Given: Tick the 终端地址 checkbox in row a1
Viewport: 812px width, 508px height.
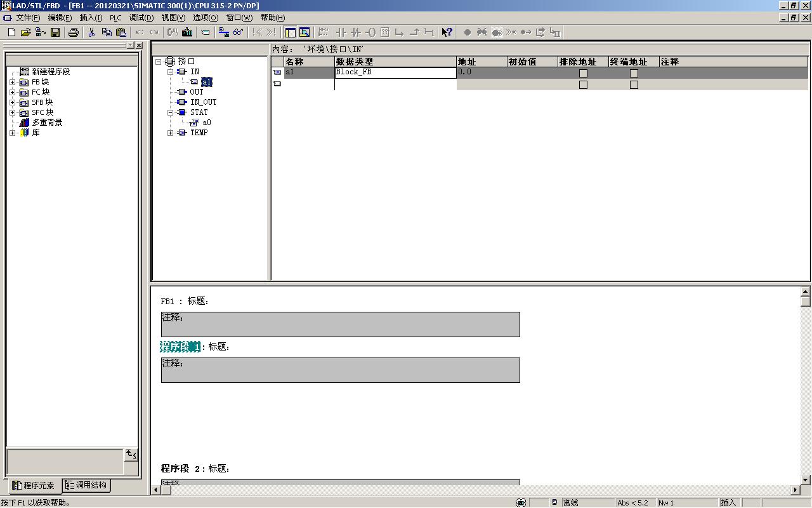Looking at the screenshot, I should pyautogui.click(x=634, y=73).
